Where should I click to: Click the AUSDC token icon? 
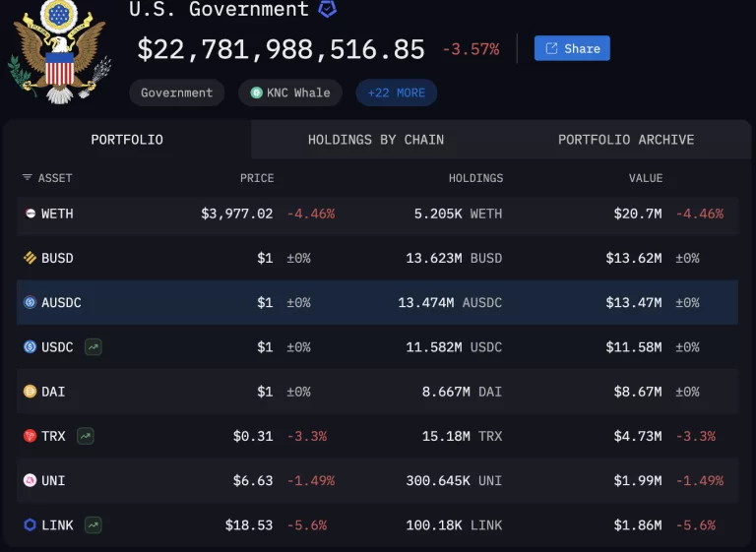[31, 302]
